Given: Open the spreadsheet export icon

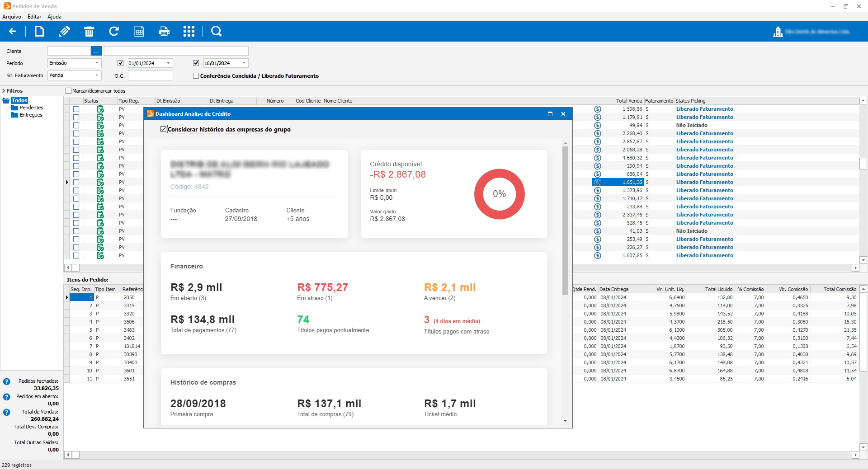Looking at the screenshot, I should (139, 31).
